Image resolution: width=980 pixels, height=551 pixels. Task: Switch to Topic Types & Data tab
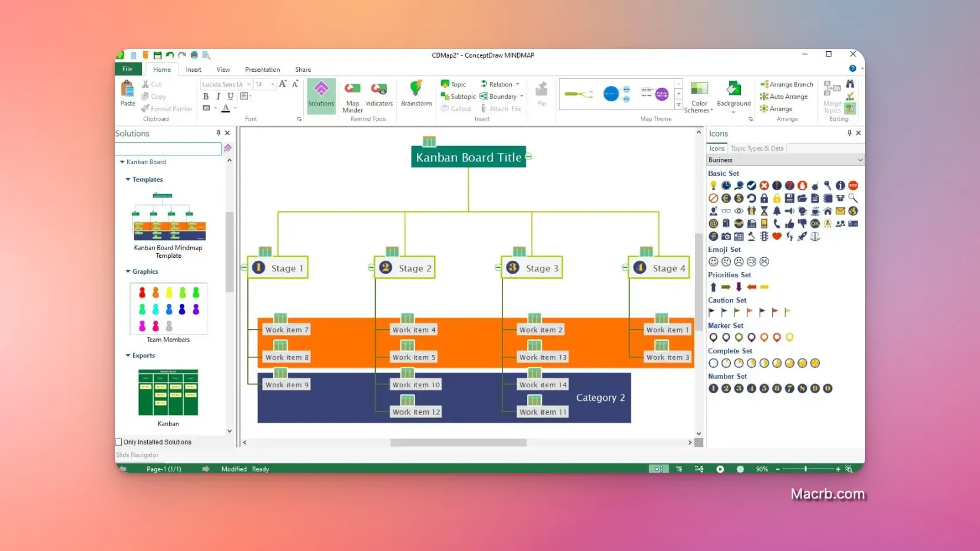point(757,148)
